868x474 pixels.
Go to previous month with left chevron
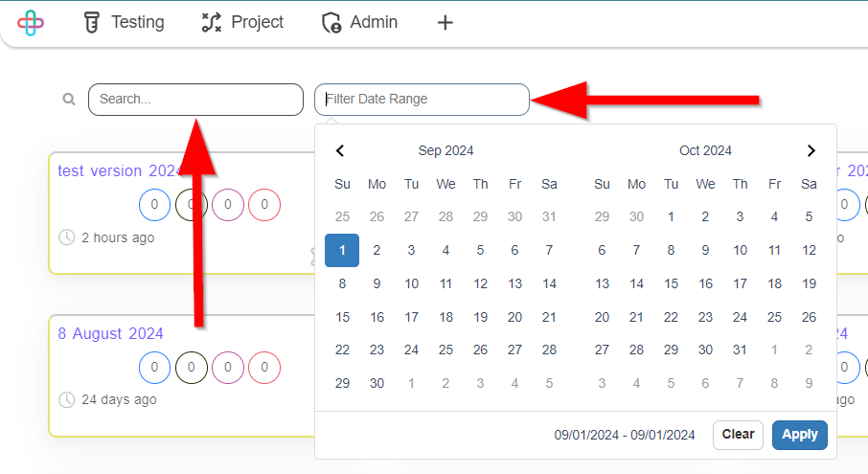(340, 150)
